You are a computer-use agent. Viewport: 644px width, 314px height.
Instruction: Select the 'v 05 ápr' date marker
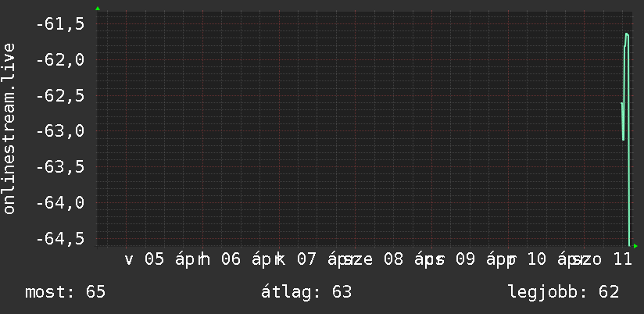[159, 259]
